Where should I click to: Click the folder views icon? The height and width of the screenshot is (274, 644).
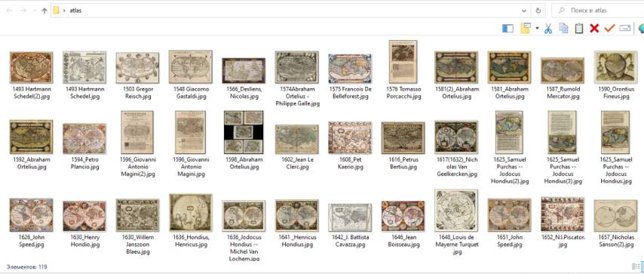pos(526,28)
